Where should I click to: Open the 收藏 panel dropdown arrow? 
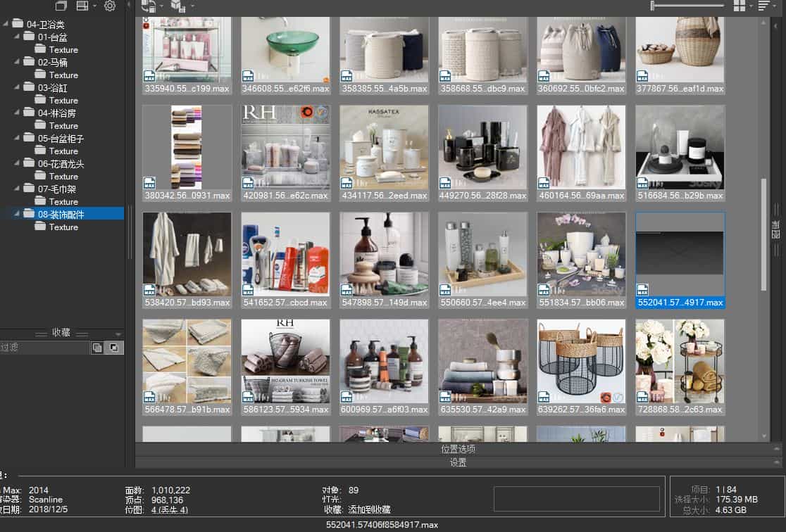(118, 334)
